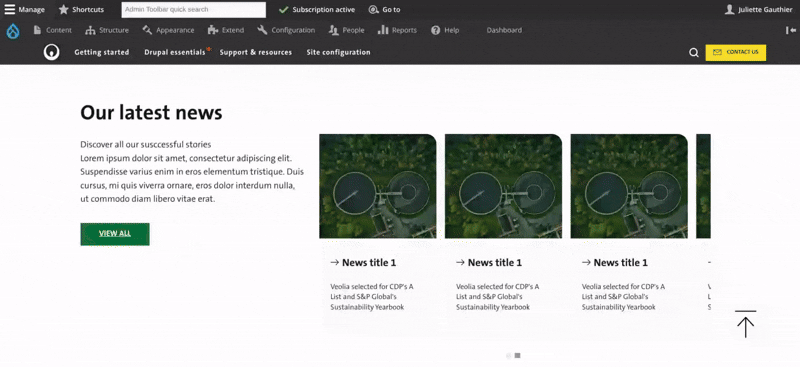This screenshot has height=367, width=800.
Task: Open the second news card image
Action: [503, 186]
